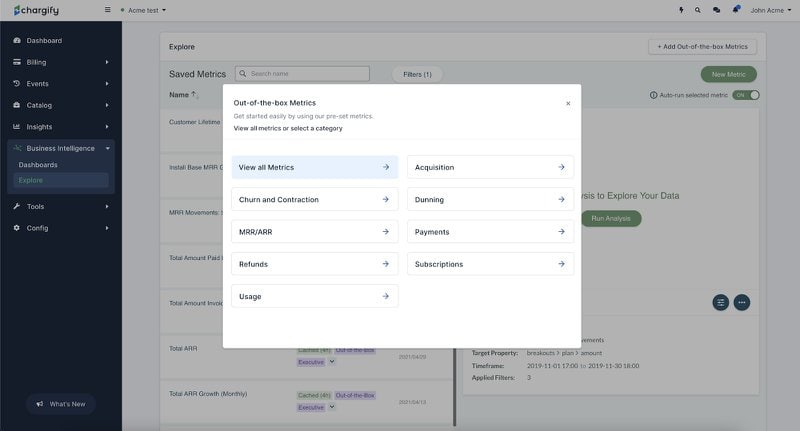Toggle the Auto-run selected metric switch
Image resolution: width=800 pixels, height=431 pixels.
(746, 95)
